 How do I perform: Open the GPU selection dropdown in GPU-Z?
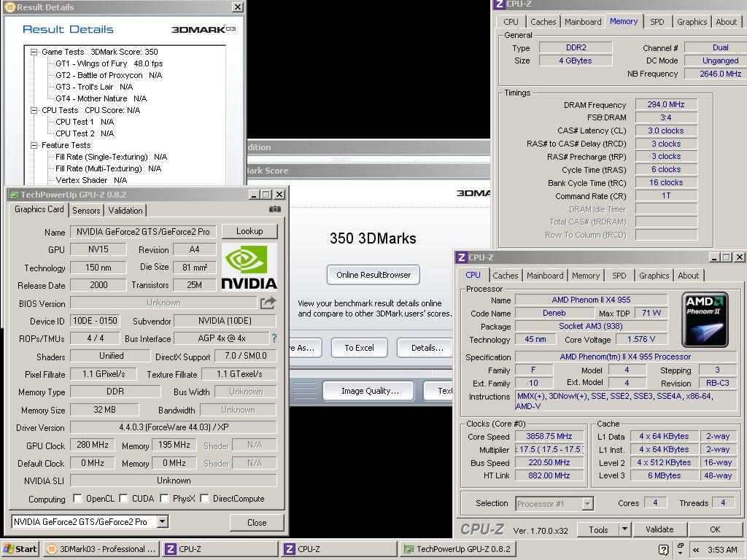(x=163, y=521)
